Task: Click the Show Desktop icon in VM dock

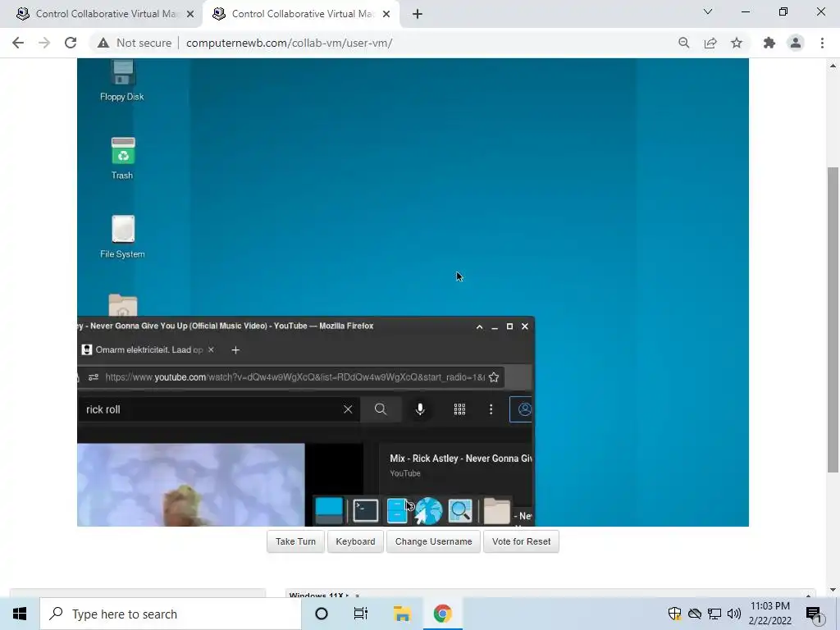Action: [329, 510]
